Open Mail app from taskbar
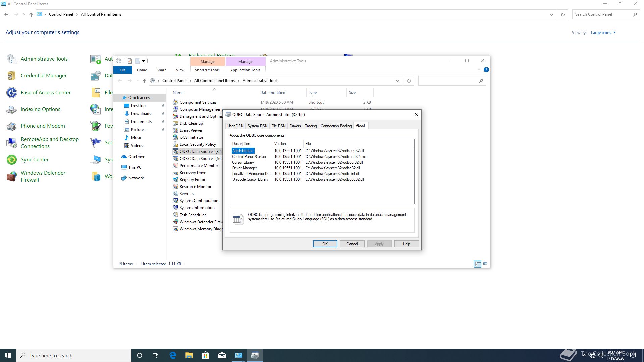The image size is (644, 362). pyautogui.click(x=222, y=355)
